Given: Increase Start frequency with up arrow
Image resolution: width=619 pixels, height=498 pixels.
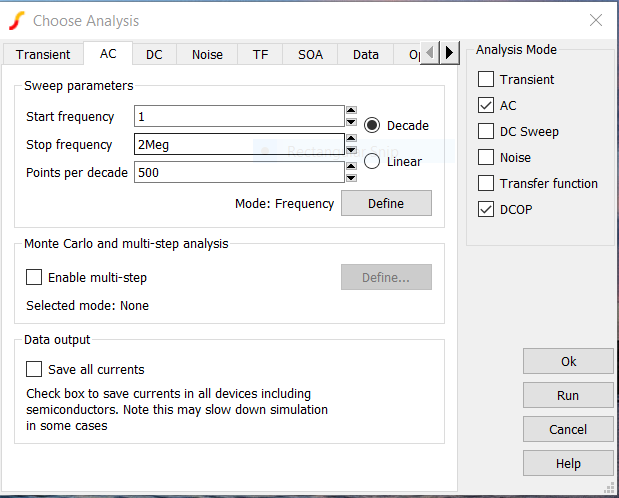Looking at the screenshot, I should click(351, 111).
